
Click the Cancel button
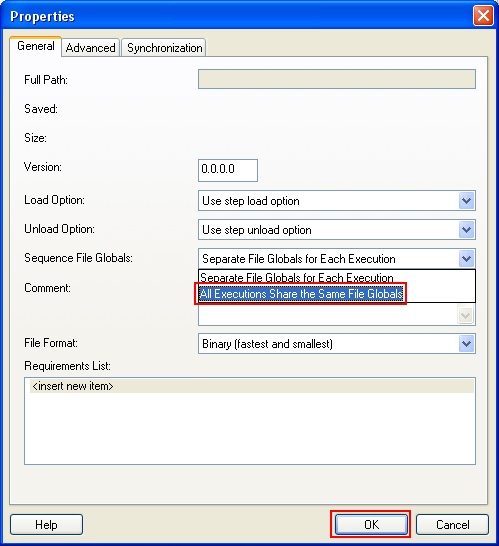452,524
